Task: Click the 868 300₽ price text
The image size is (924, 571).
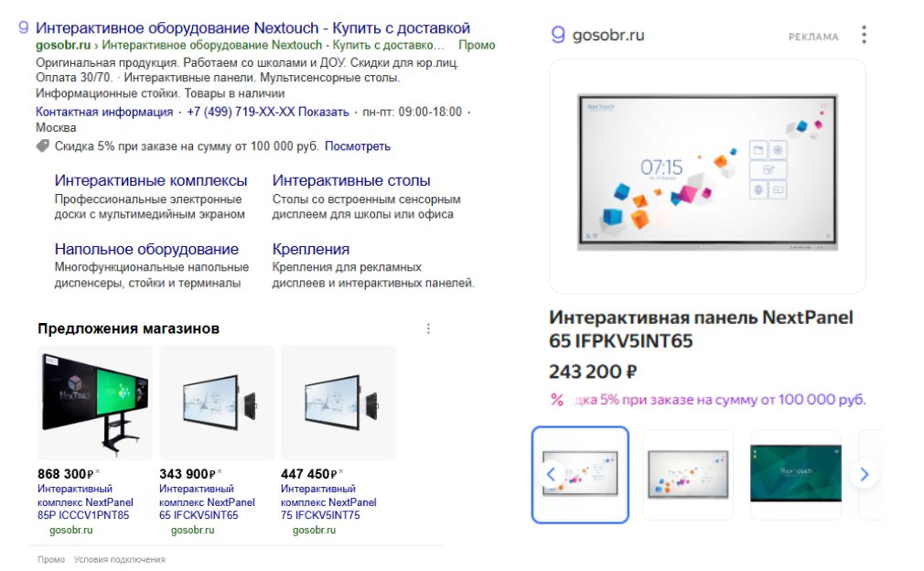Action: pyautogui.click(x=65, y=474)
